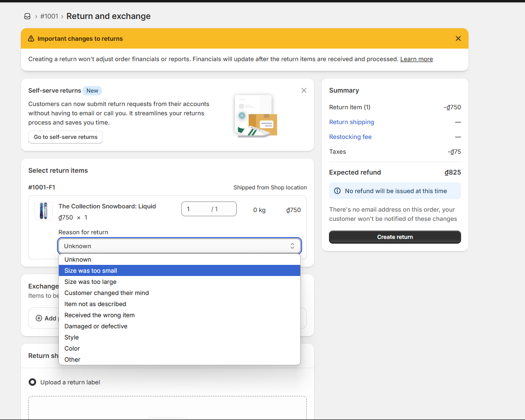Click the 0 kg weight value

coord(259,210)
